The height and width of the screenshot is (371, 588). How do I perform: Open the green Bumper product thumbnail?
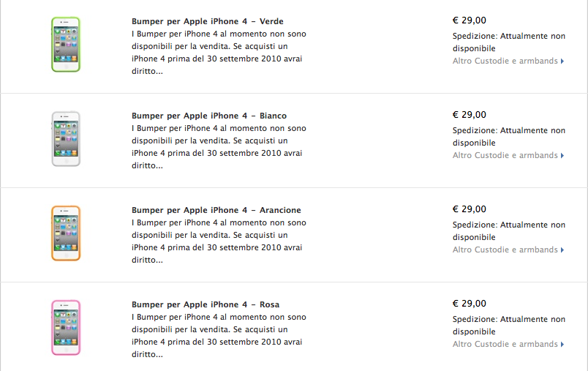66,44
